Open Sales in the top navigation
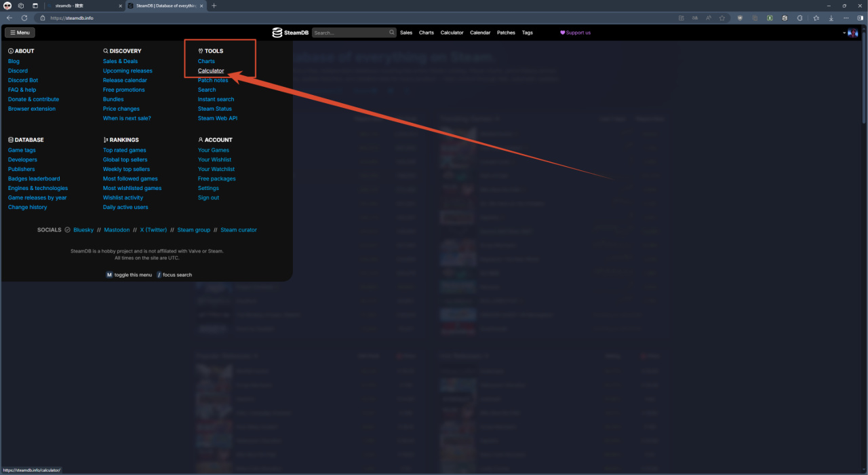Screen dimensions: 868x475 tap(406, 33)
